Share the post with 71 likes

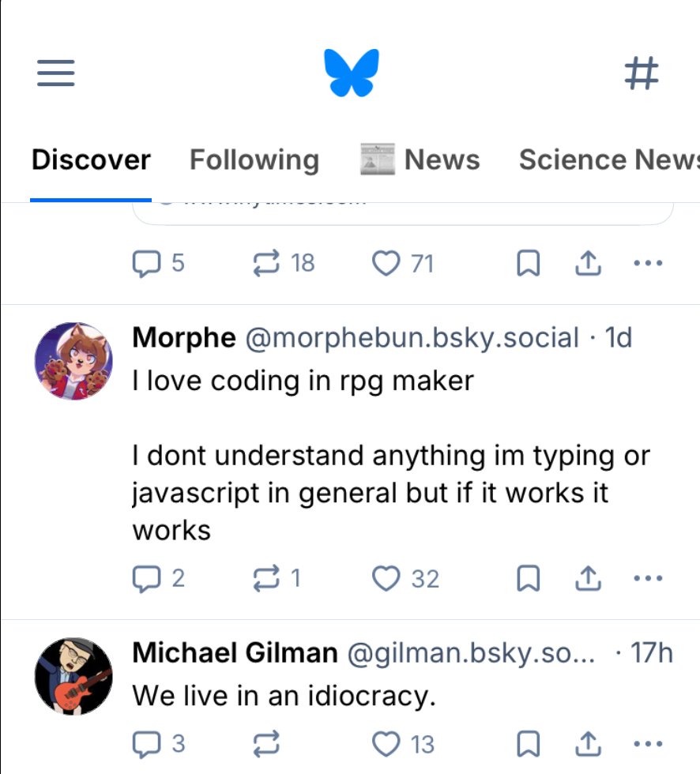(585, 264)
